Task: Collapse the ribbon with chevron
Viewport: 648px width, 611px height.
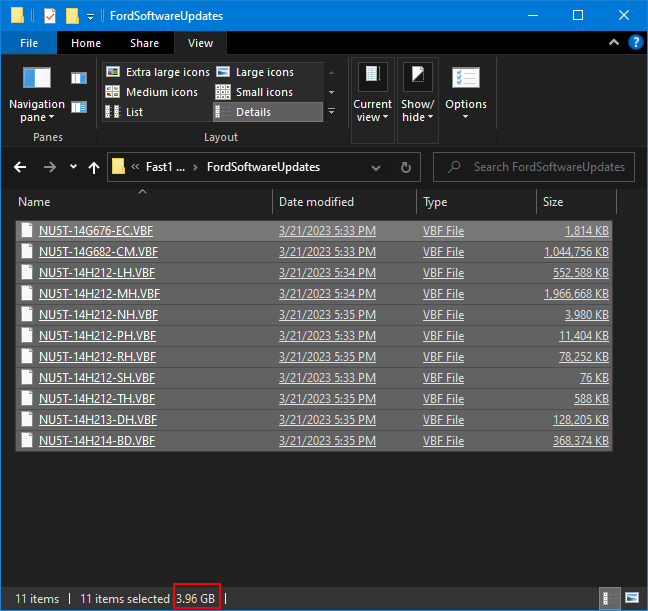Action: (614, 42)
